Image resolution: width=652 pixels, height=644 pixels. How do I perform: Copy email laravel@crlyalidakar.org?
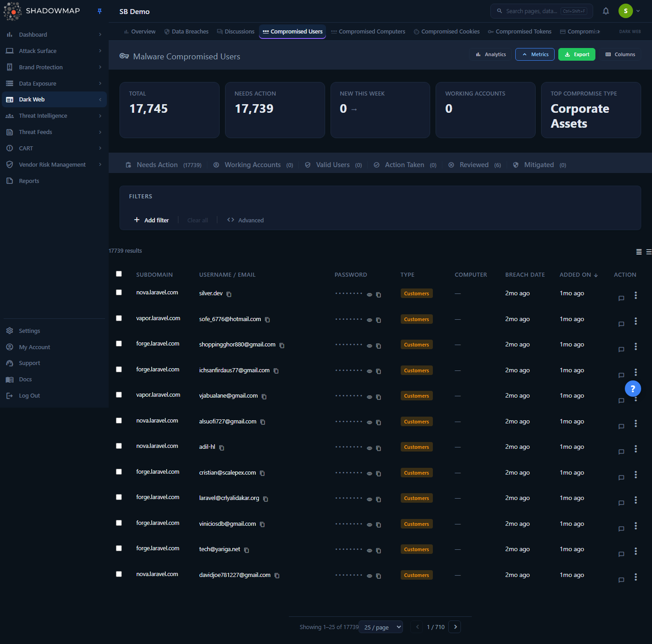(x=266, y=499)
